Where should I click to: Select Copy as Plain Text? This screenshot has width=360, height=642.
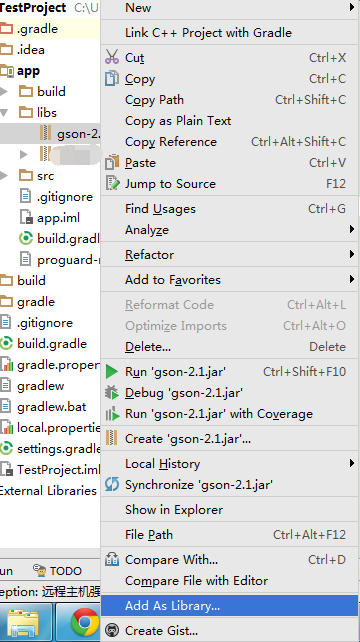pyautogui.click(x=229, y=120)
